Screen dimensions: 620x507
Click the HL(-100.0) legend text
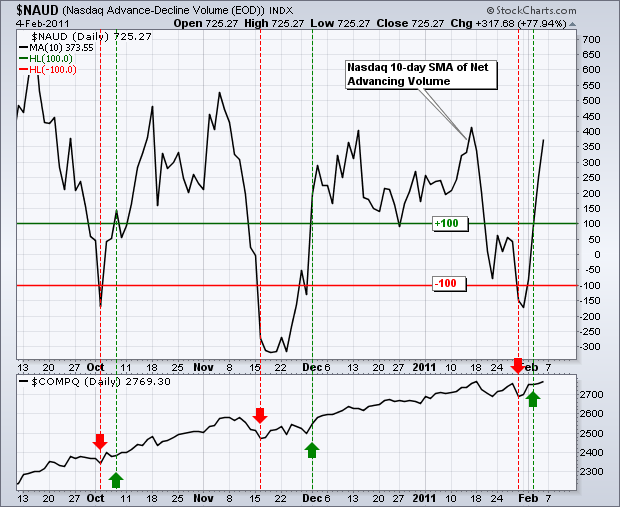point(53,70)
